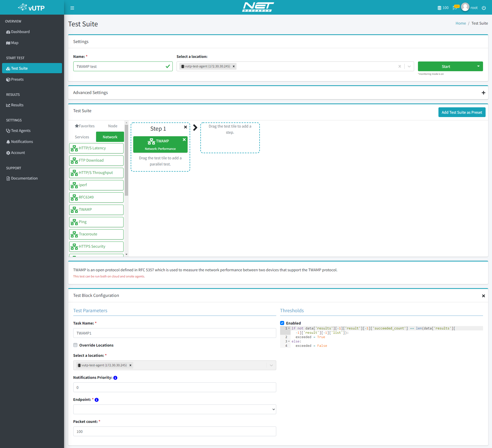
Task: Collapse the else block fold arrow
Action: coord(289,341)
